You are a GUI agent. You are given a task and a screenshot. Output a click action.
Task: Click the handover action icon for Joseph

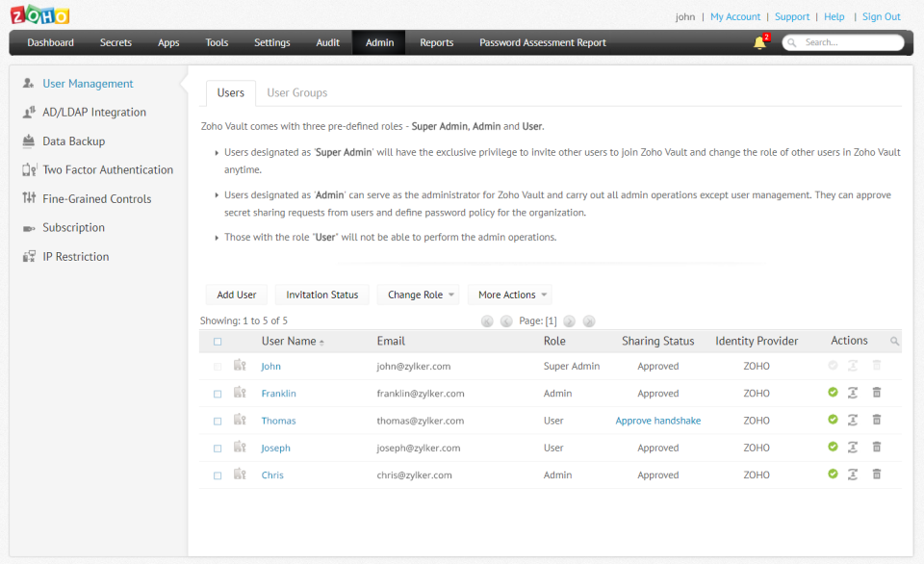coord(853,447)
